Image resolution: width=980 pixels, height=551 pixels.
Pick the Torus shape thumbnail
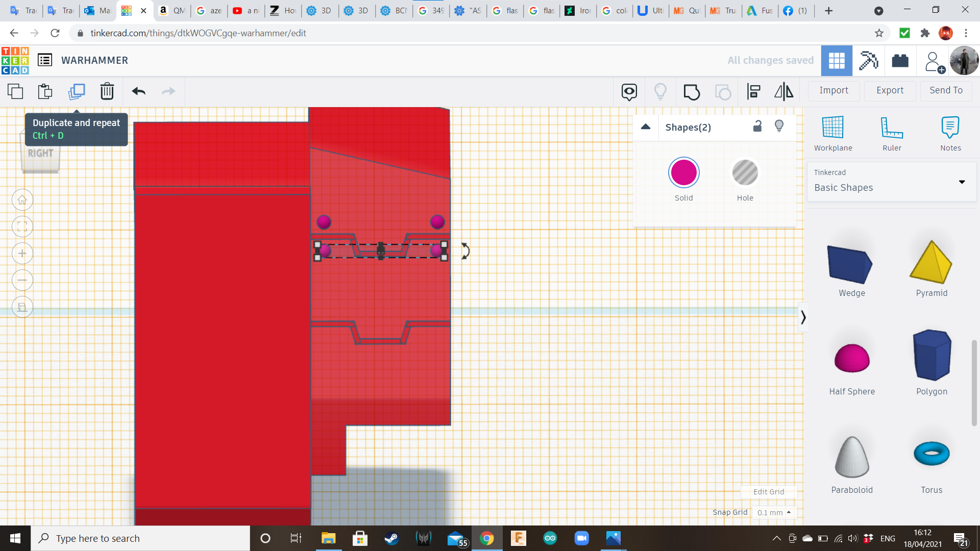point(931,454)
